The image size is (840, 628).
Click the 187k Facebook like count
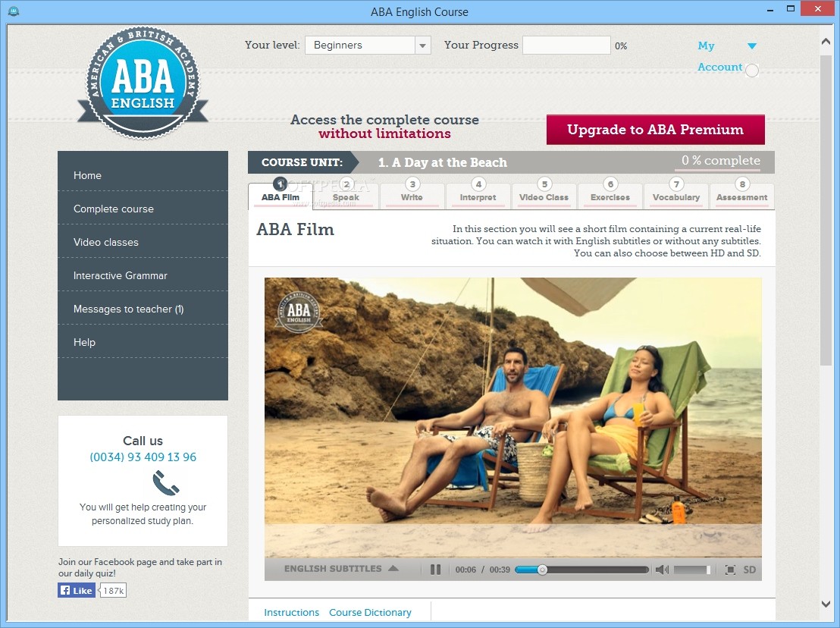tap(113, 591)
